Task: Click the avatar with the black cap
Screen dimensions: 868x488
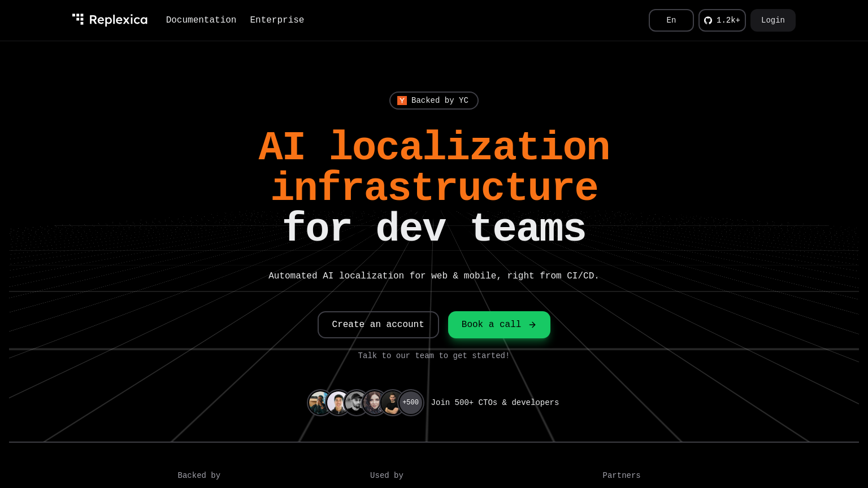Action: (x=356, y=403)
